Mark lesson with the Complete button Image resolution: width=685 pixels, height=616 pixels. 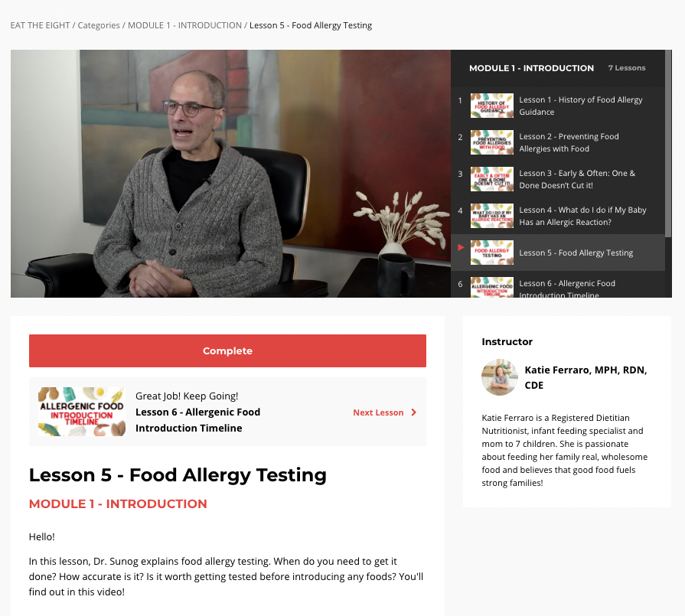227,350
